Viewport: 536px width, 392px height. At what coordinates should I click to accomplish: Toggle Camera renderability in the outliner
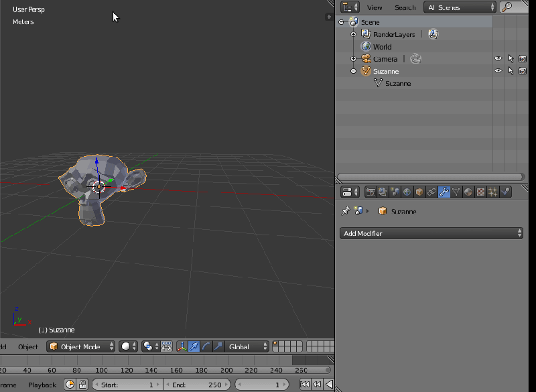[523, 59]
